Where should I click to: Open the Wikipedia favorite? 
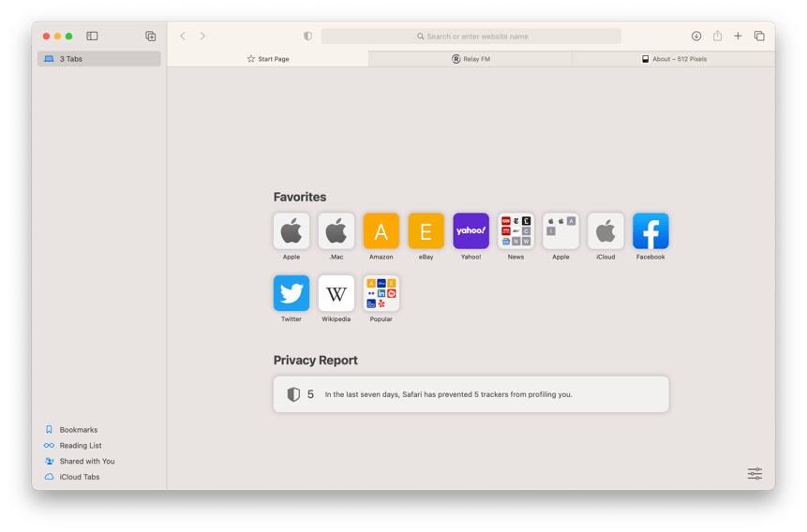pyautogui.click(x=336, y=293)
